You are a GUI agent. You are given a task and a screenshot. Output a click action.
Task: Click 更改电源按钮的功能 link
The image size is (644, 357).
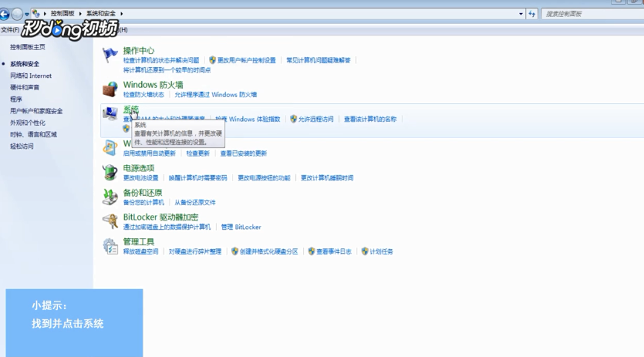tap(264, 178)
